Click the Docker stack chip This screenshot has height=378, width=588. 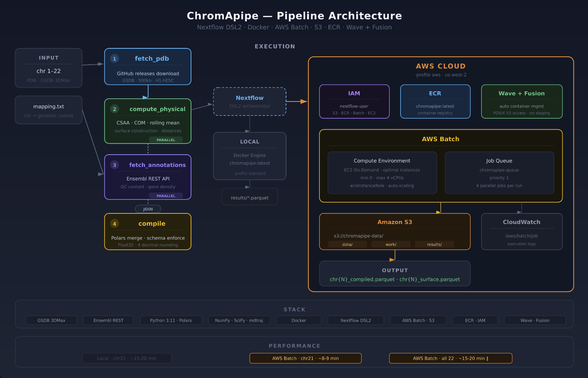click(x=299, y=320)
